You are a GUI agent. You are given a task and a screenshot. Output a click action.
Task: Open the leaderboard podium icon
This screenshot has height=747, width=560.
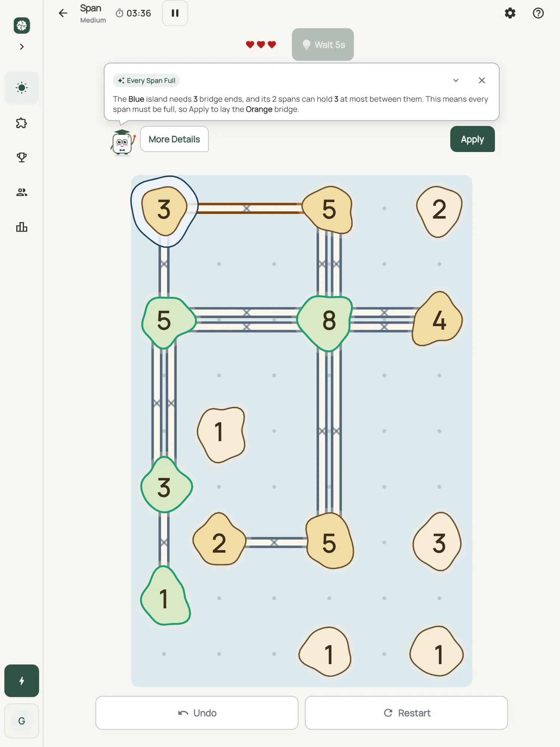click(x=22, y=227)
